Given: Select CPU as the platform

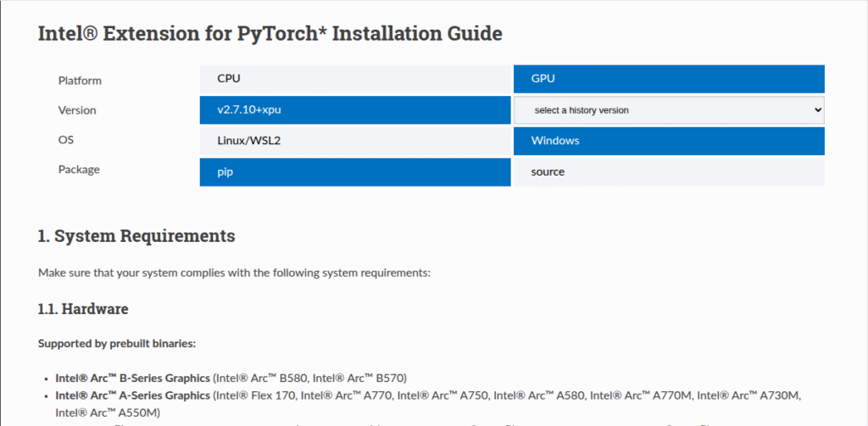Looking at the screenshot, I should click(x=355, y=79).
